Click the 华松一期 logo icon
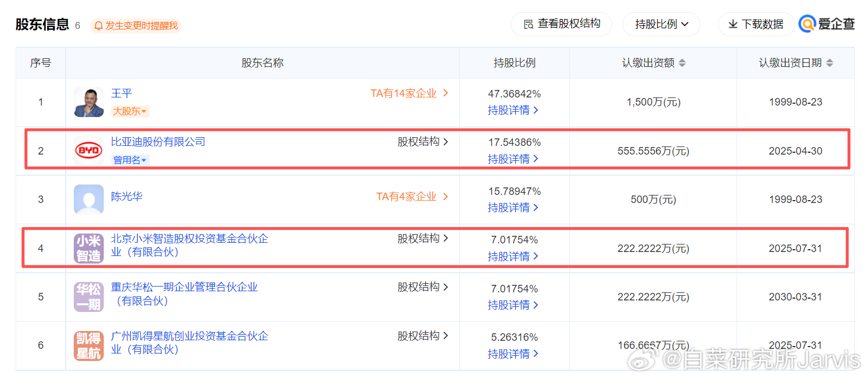The image size is (868, 380). 89,297
